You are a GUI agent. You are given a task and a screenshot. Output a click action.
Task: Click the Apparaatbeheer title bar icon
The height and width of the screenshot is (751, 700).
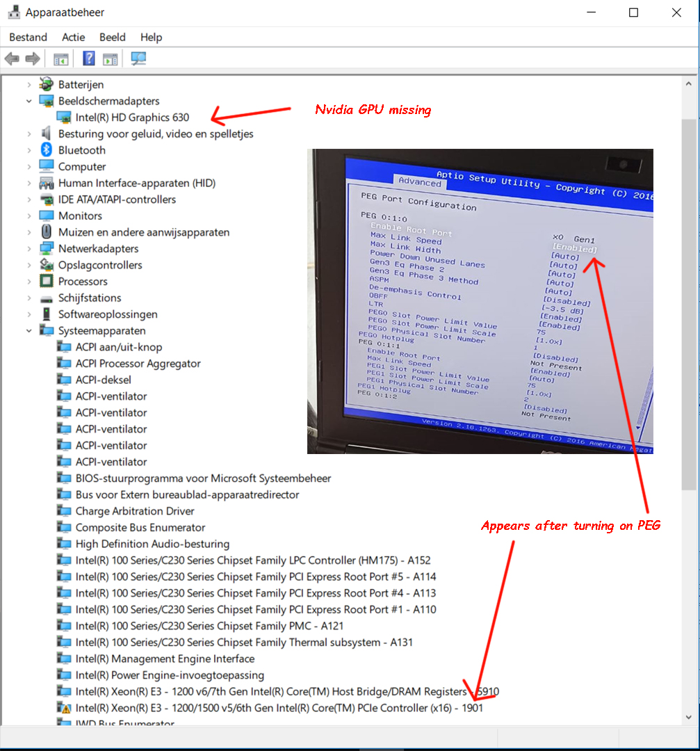[x=14, y=13]
